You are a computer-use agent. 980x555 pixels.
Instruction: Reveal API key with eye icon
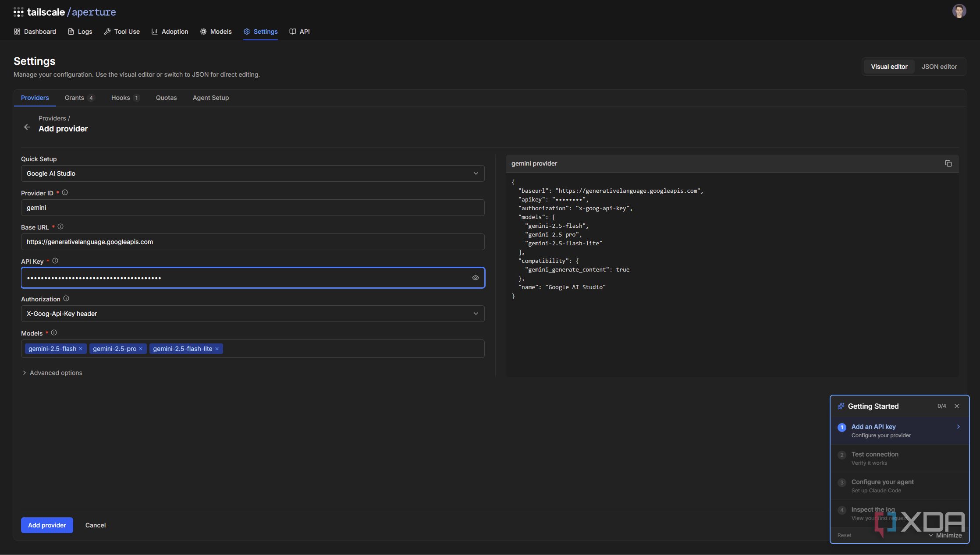(x=476, y=278)
